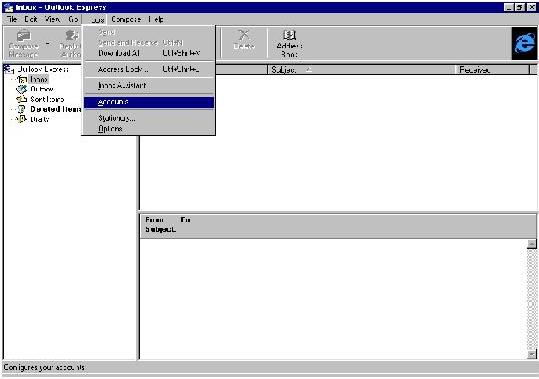The image size is (539, 379).
Task: Open the Edit menu
Action: click(x=31, y=19)
